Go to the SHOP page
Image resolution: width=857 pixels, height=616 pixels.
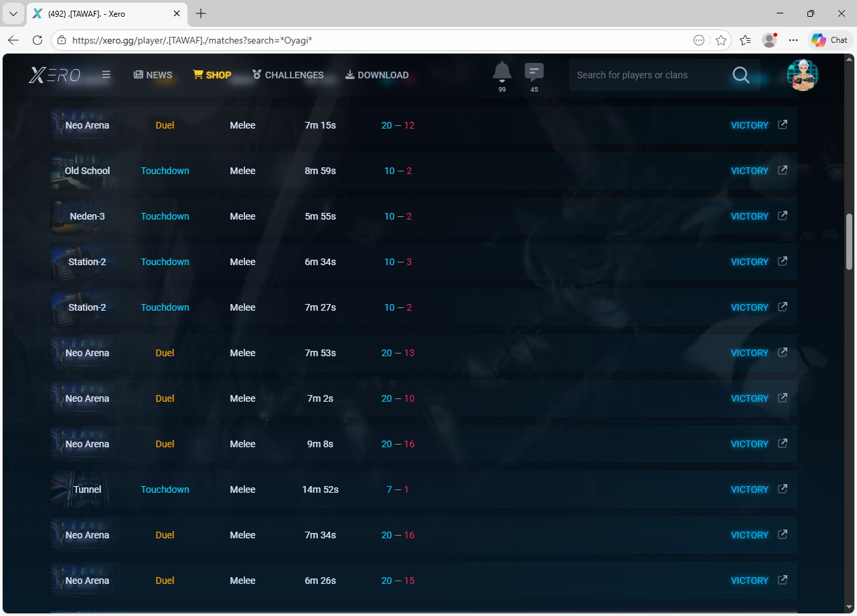click(212, 75)
